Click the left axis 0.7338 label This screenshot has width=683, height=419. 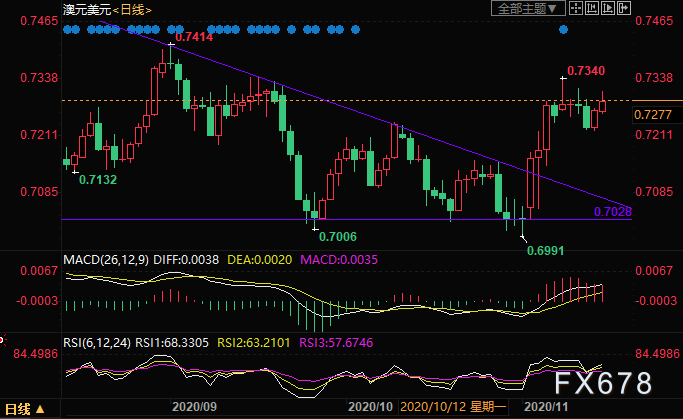coord(39,78)
